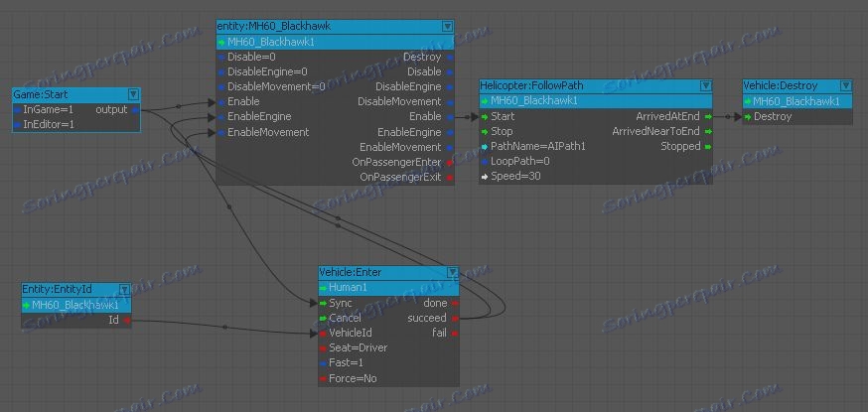Click the DisableMovement=0 input label
This screenshot has height=412, width=868.
click(276, 86)
